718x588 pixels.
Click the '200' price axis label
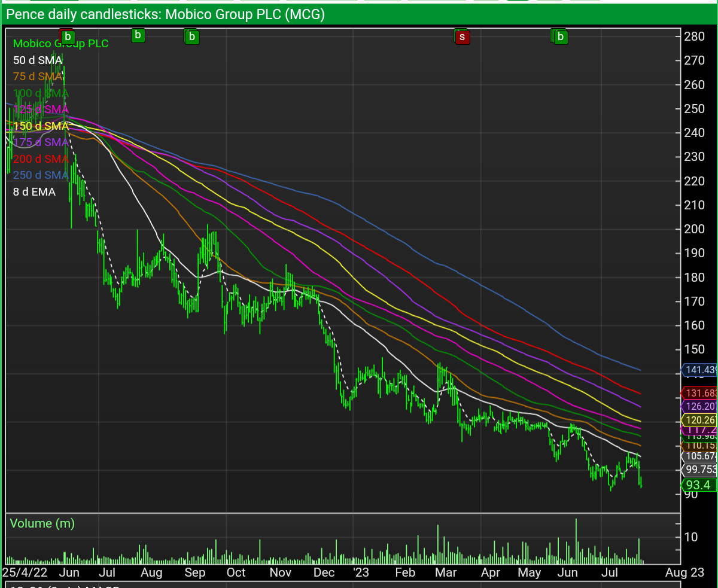tap(694, 229)
